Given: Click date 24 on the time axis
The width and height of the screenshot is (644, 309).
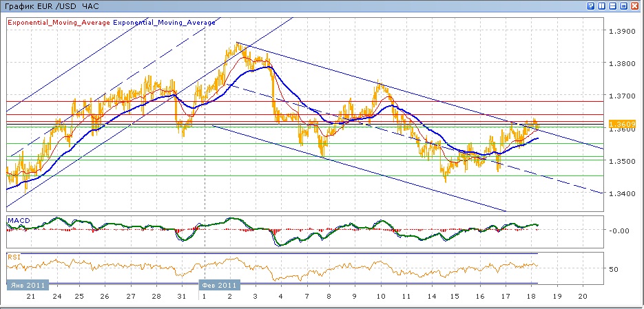Looking at the screenshot, I should coord(56,296).
